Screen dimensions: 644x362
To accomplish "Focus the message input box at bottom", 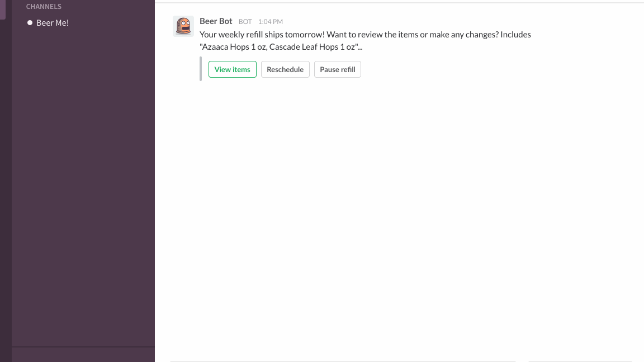I will (342, 360).
